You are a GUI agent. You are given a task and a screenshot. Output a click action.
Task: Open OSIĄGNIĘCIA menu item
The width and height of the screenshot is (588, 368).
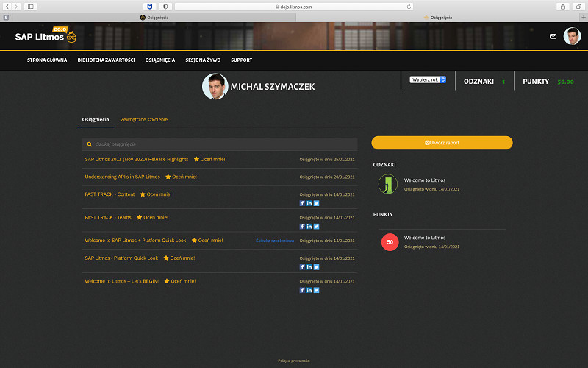pos(160,60)
